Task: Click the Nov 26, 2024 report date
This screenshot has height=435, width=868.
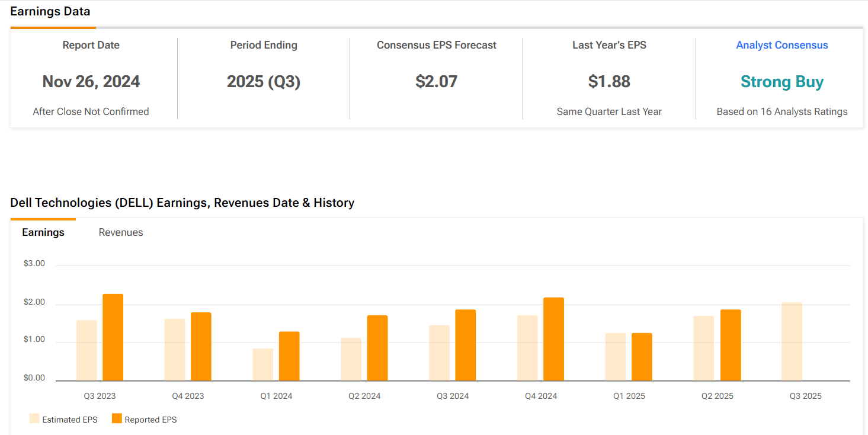Action: pyautogui.click(x=91, y=82)
